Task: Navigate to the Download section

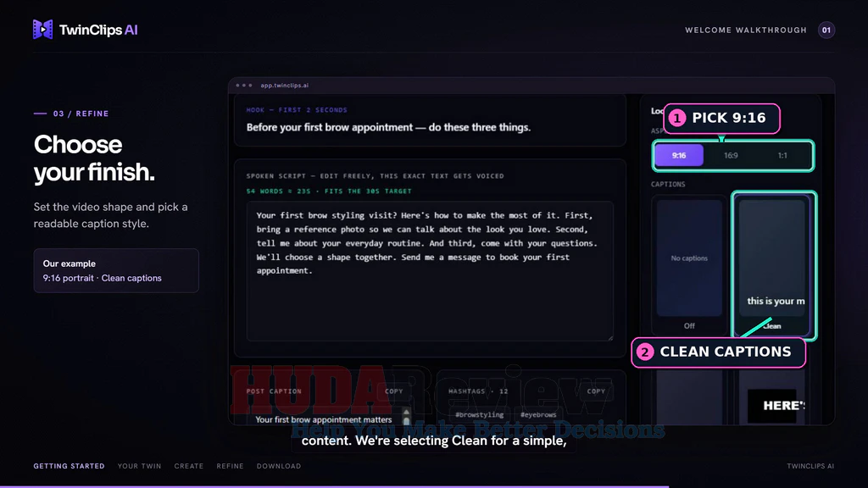Action: [x=279, y=466]
